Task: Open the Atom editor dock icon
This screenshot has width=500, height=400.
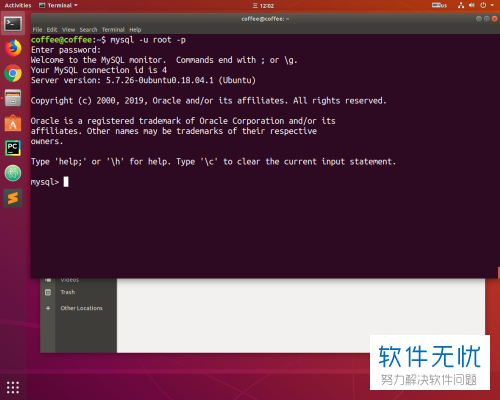Action: tap(13, 173)
